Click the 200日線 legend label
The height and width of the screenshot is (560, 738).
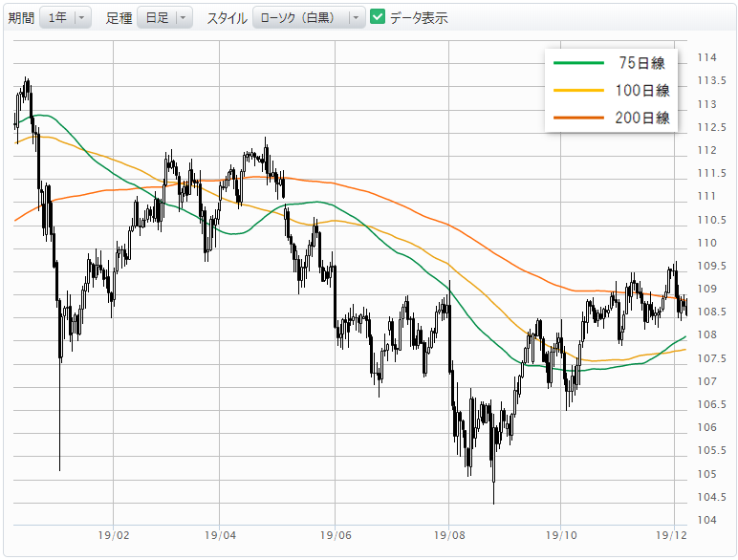pyautogui.click(x=642, y=118)
